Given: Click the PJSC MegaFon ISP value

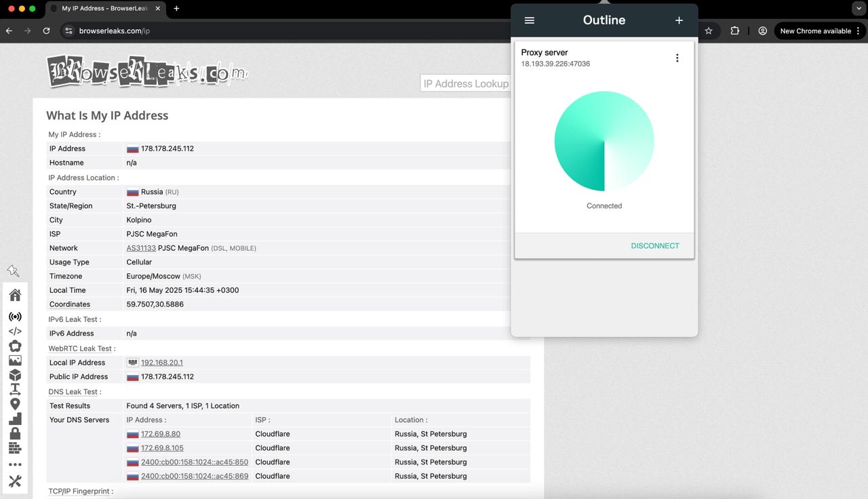Looking at the screenshot, I should [152, 234].
